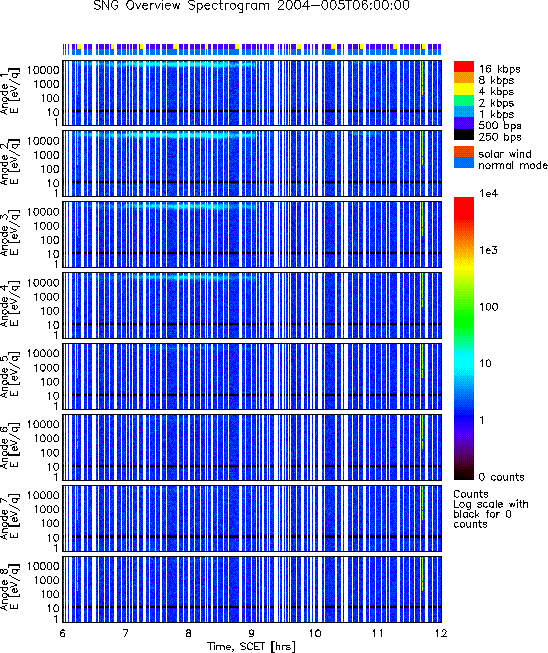548x653 pixels.
Task: Click the 1 kbps light blue swatch
Action: pyautogui.click(x=464, y=112)
